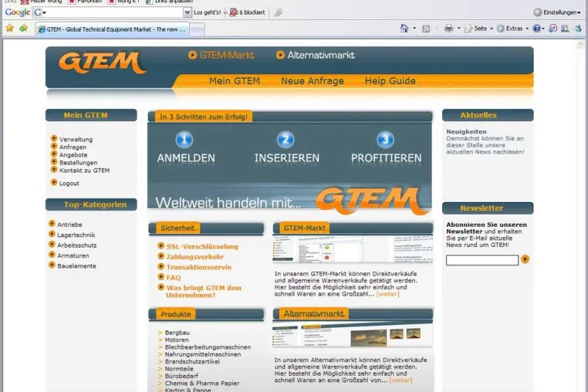Click the orange arrow beside GTEM-Markt header

click(192, 55)
